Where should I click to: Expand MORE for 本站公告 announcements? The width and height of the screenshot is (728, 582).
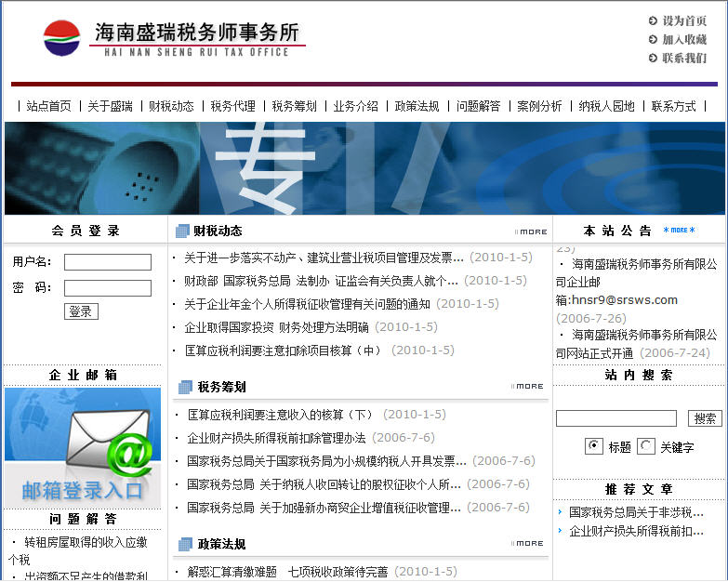coord(679,231)
